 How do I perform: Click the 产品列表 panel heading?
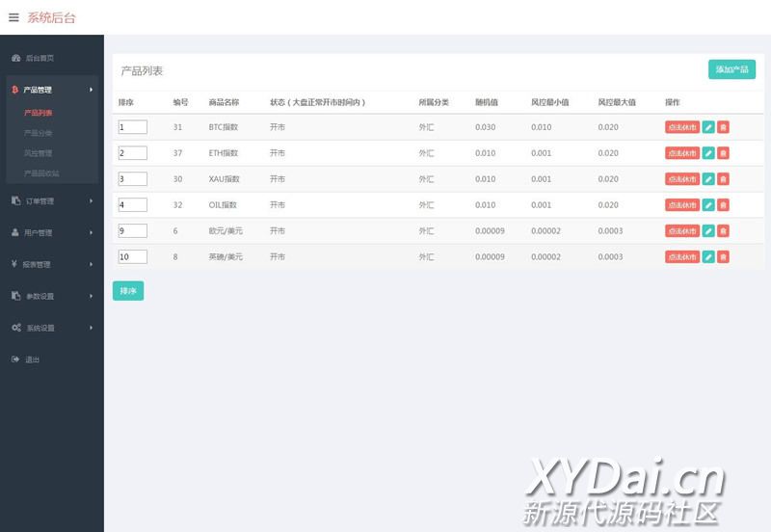coord(142,70)
